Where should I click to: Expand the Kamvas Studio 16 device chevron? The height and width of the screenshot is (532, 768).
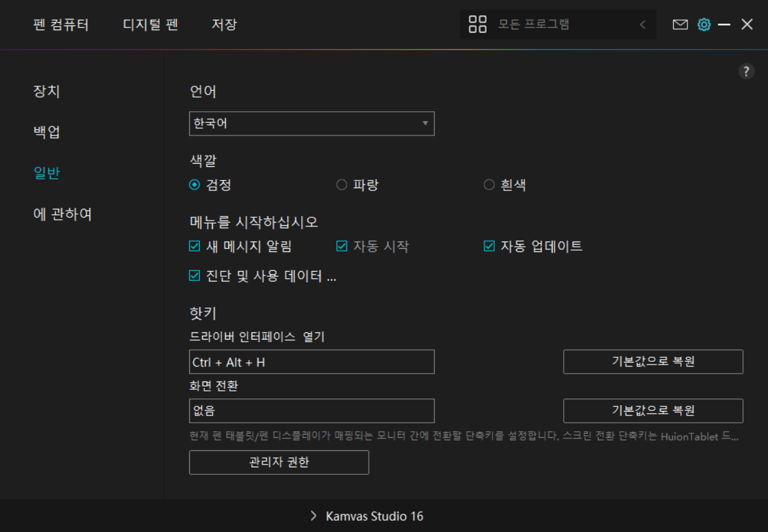314,516
